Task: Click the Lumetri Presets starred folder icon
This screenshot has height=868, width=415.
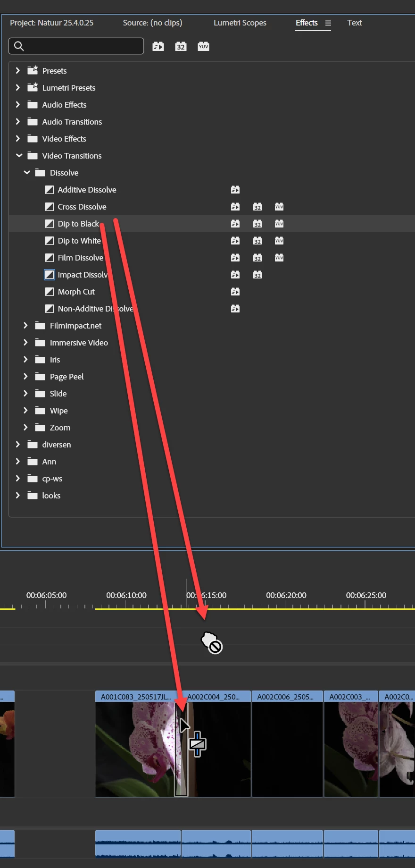Action: (x=33, y=87)
